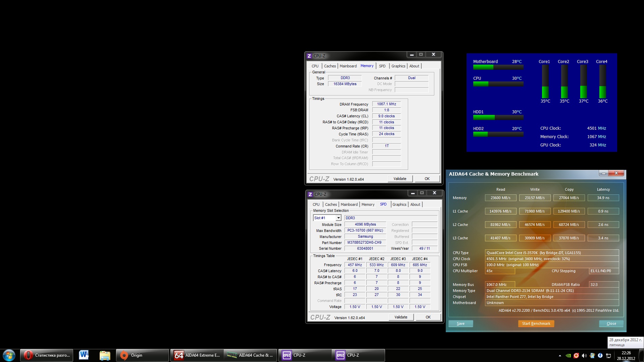Click Z icon in Memory-tab CPU-Z title bar

tap(309, 56)
